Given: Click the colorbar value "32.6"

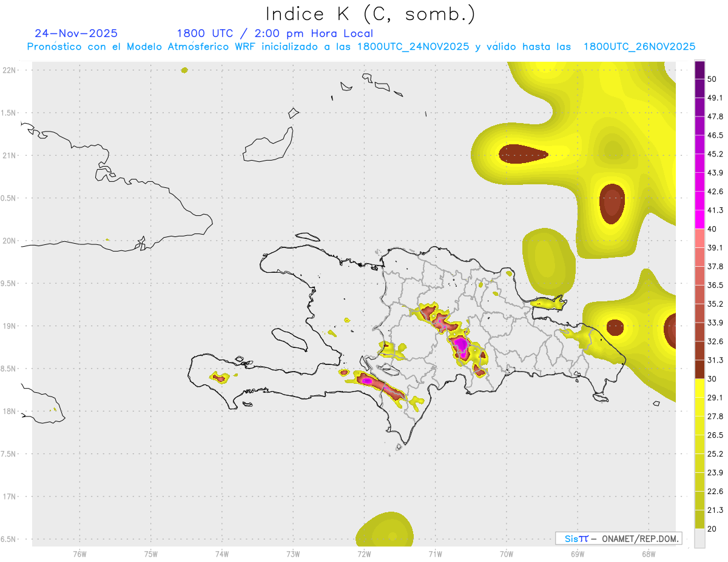Looking at the screenshot, I should tap(715, 341).
